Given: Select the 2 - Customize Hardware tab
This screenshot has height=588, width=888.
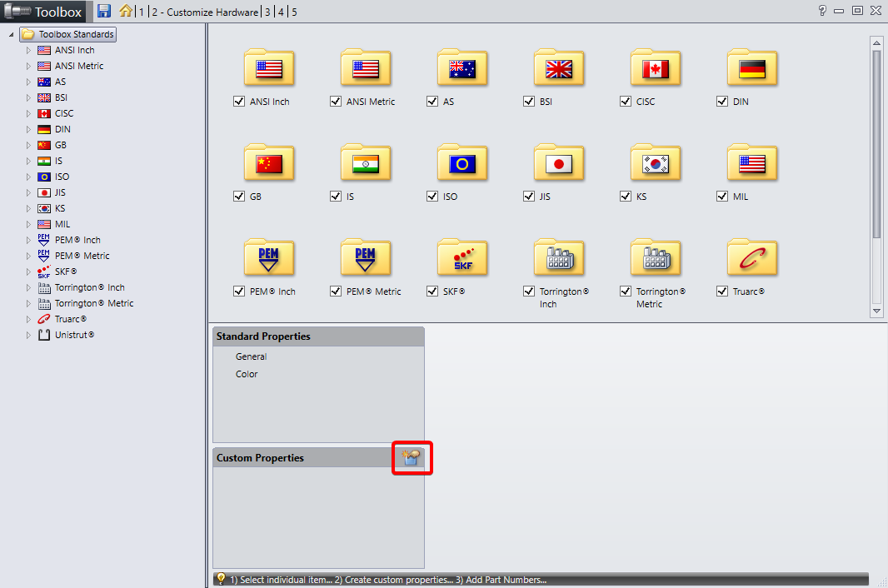Looking at the screenshot, I should 205,12.
